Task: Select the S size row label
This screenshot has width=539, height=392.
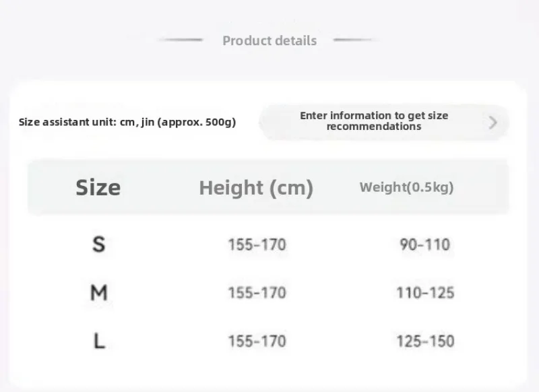Action: [x=98, y=244]
